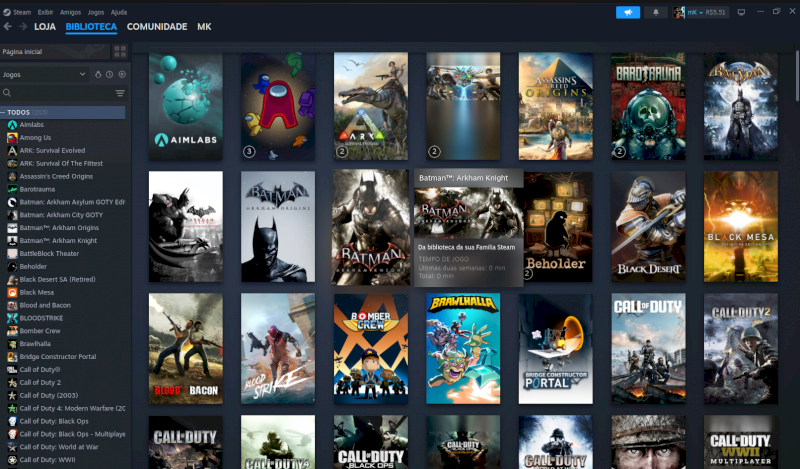Viewport: 800px width, 469px height.
Task: Click the blue announcements megaphone button
Action: pos(628,12)
